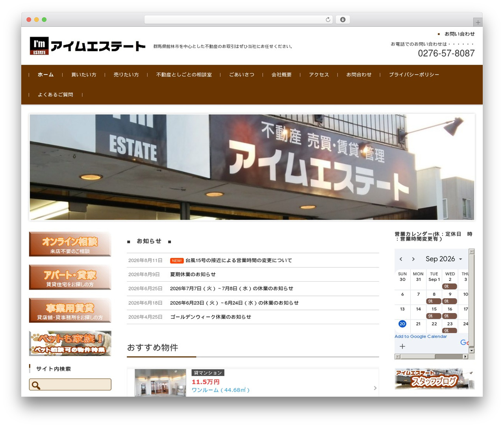
Task: Open the browser downloads button
Action: (343, 20)
